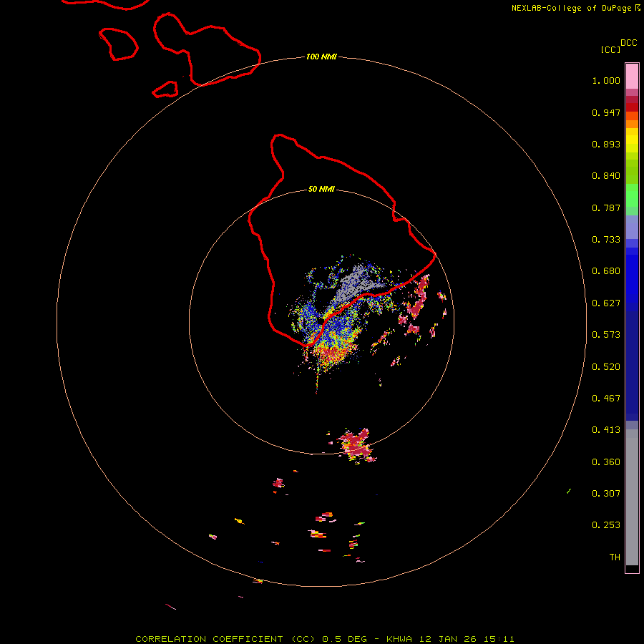Click the 0.733 scale value
This screenshot has height=644, width=644.
coord(606,240)
